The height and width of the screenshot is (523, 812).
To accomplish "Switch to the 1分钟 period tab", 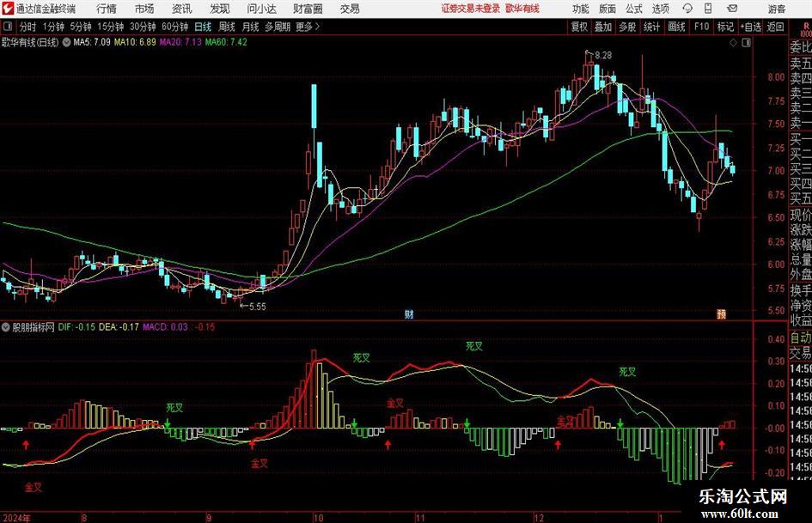I will [53, 27].
